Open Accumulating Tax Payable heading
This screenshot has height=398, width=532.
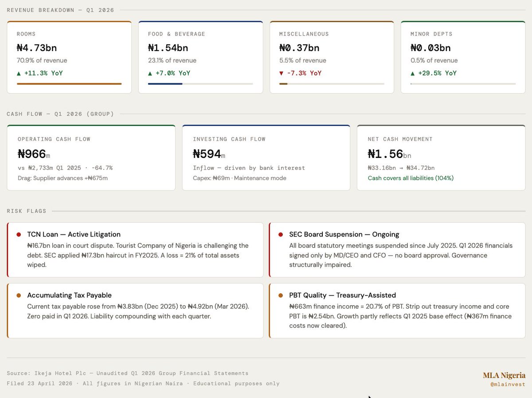pos(69,295)
